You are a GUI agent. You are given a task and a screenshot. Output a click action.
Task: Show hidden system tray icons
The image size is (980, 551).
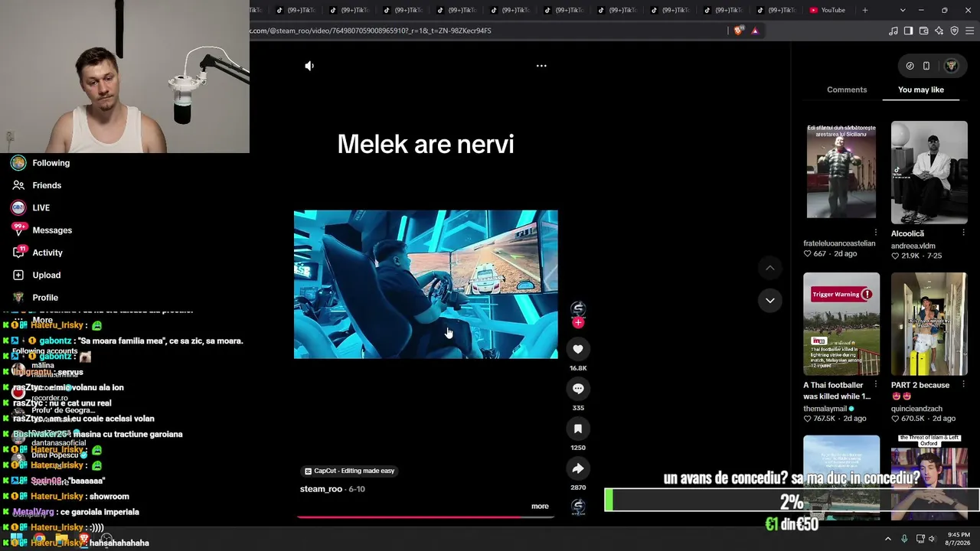click(x=888, y=539)
